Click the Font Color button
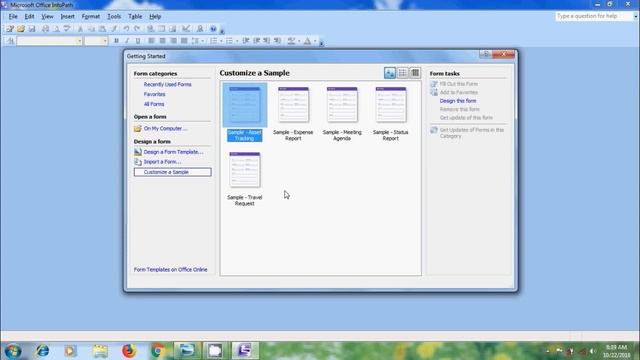 point(307,41)
